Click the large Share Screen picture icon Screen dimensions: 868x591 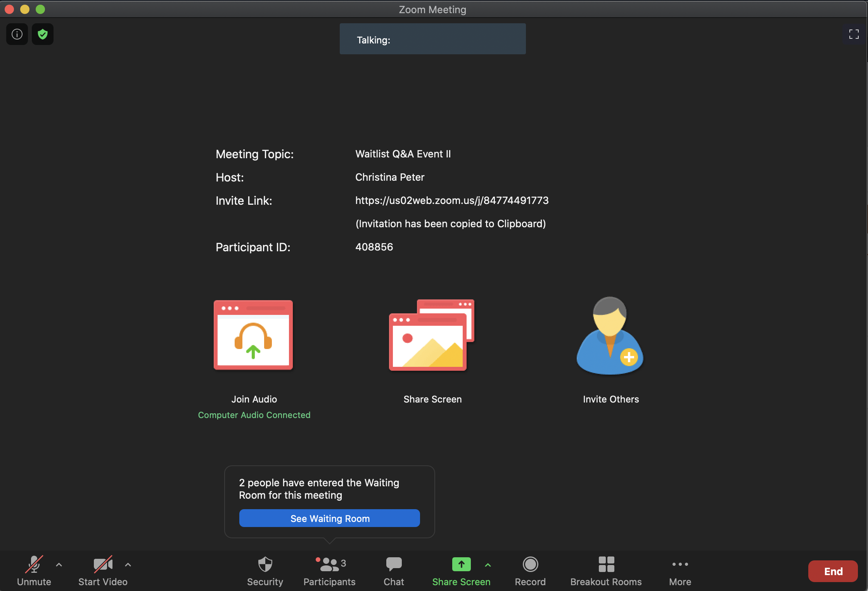[x=432, y=335]
